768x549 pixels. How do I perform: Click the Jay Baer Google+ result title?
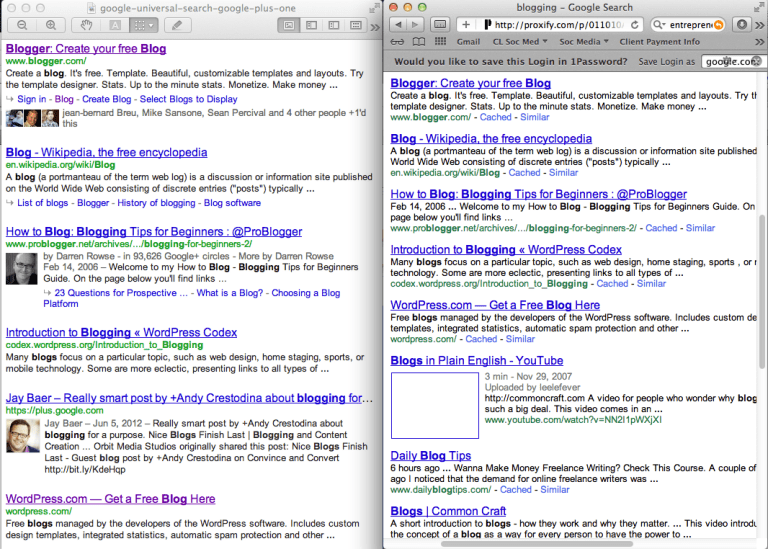(189, 398)
